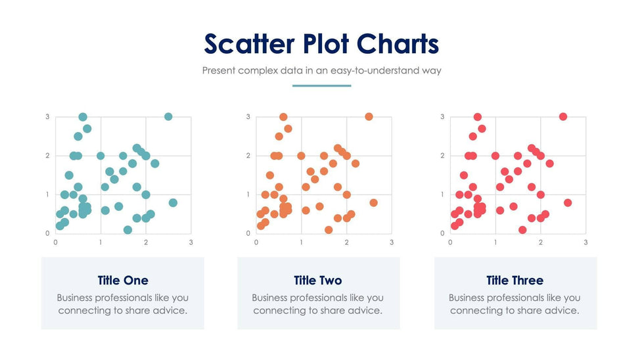
Task: Click the teal divider line under the subtitle
Action: [x=321, y=85]
